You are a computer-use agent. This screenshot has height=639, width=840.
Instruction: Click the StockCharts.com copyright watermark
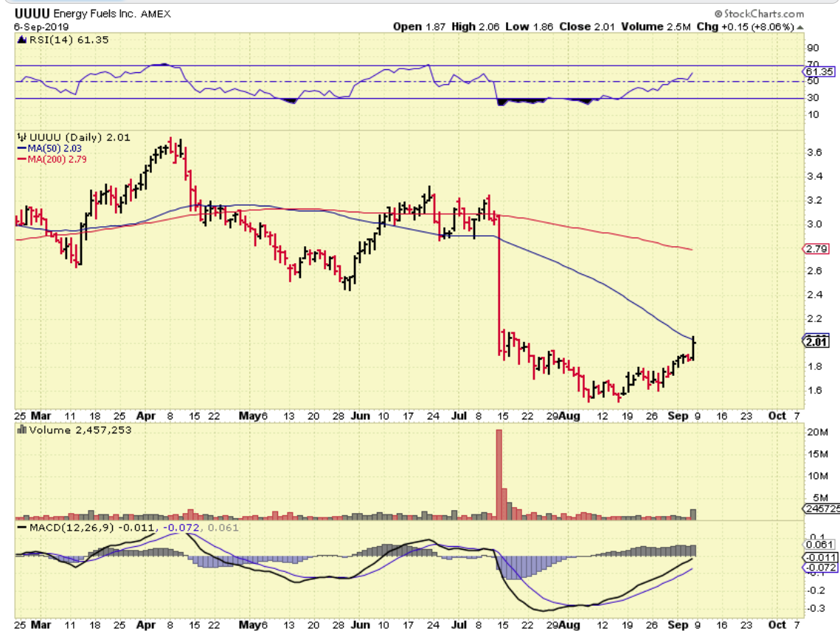759,14
